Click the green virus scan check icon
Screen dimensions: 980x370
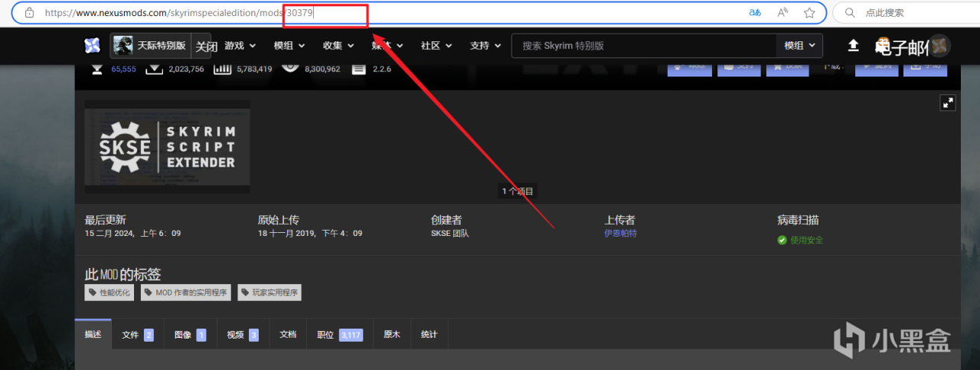pos(782,240)
